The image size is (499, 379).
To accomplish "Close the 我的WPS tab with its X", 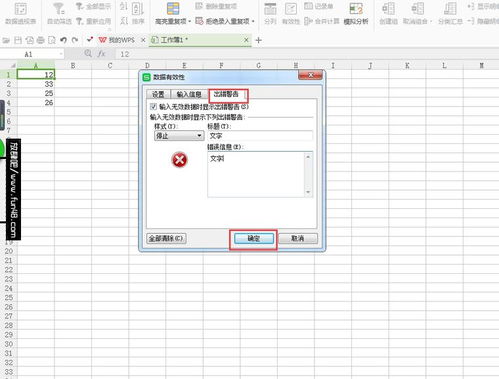I will 143,40.
